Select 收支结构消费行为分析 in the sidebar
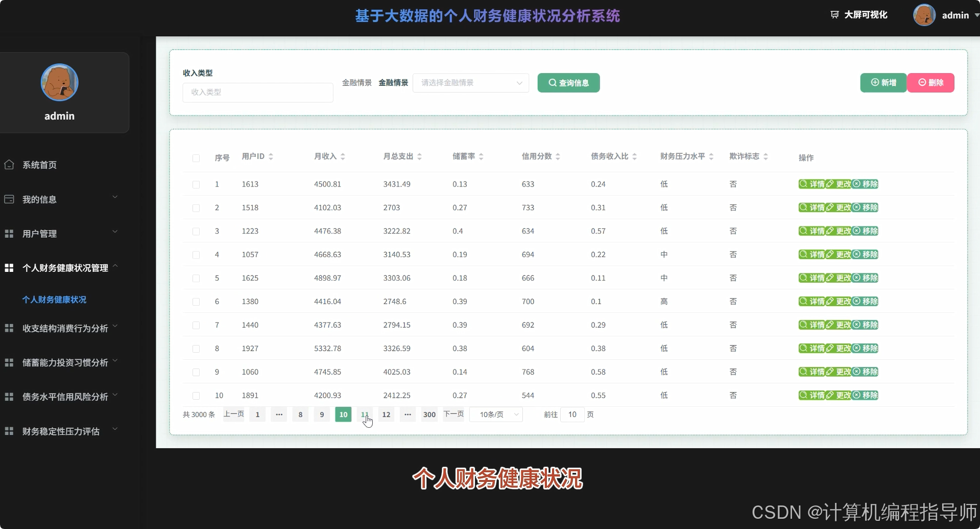The width and height of the screenshot is (980, 529). pos(66,328)
